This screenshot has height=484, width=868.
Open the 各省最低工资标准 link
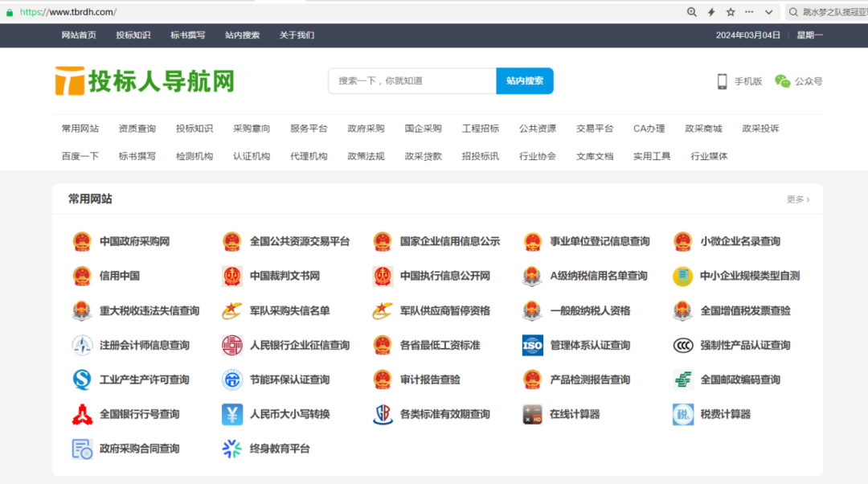[440, 345]
